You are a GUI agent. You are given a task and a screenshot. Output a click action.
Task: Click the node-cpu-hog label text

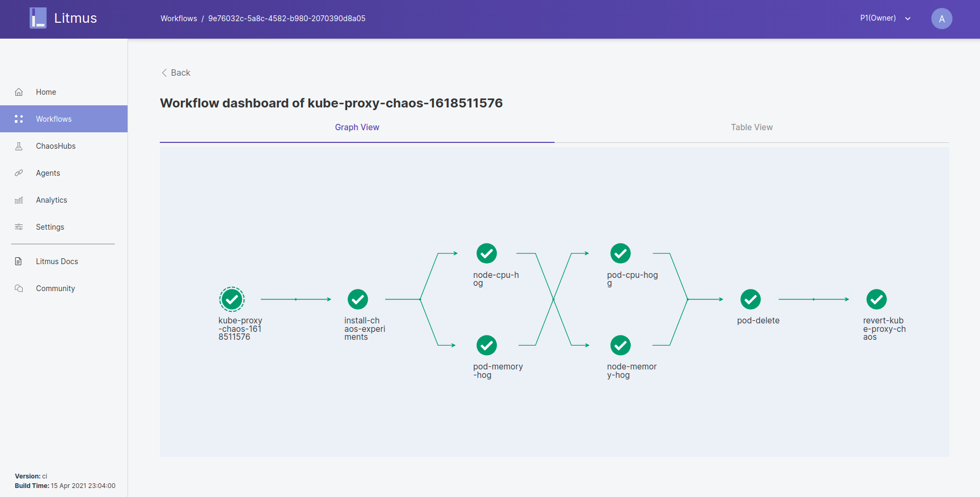(496, 279)
